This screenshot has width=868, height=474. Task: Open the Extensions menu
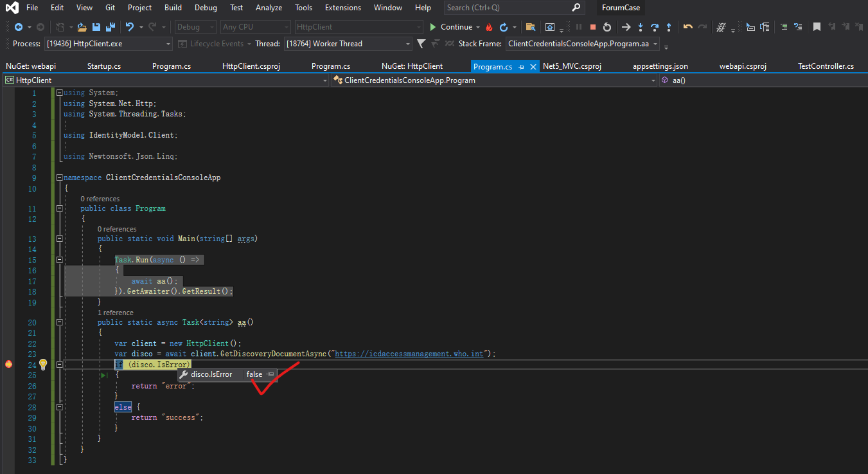tap(342, 8)
